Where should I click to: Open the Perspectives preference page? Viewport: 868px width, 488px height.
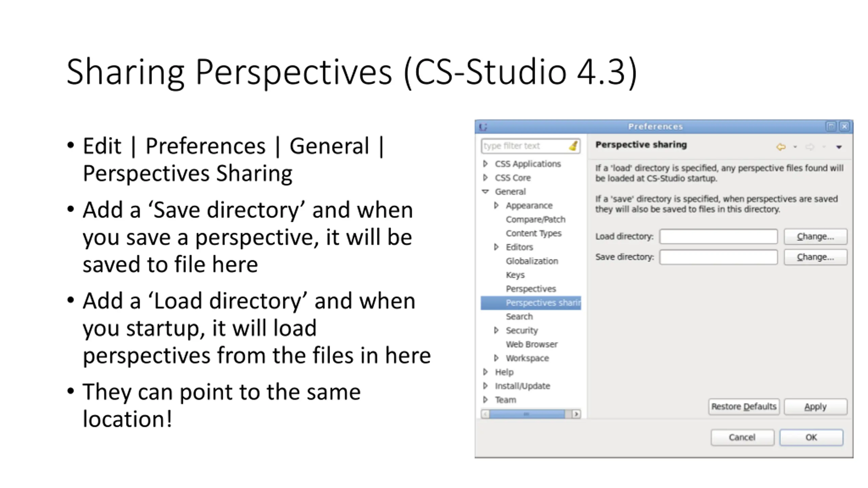pos(531,289)
